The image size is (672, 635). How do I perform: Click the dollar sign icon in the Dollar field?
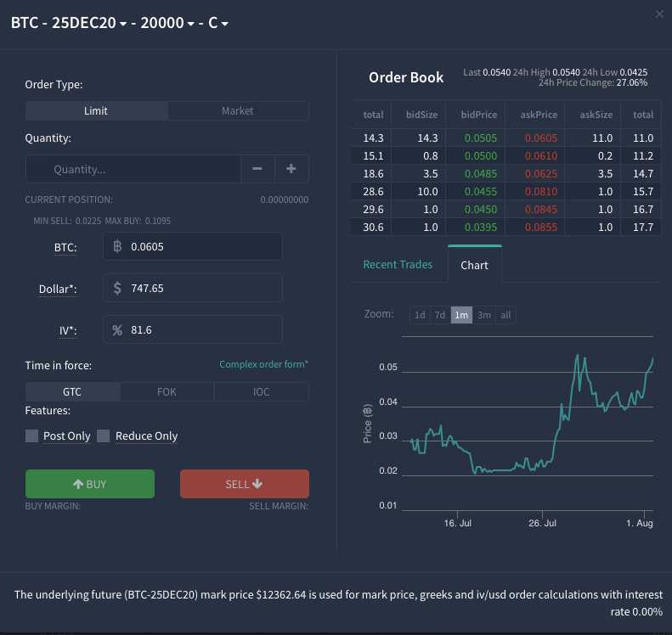(117, 288)
